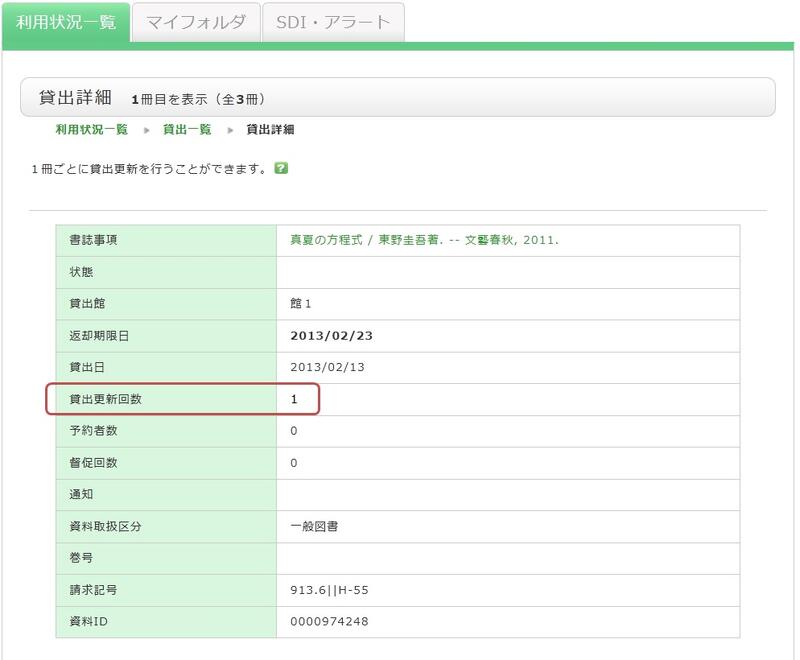Screen dimensions: 800x660
Task: Click the loan date value 2013/02/13
Action: (x=327, y=367)
